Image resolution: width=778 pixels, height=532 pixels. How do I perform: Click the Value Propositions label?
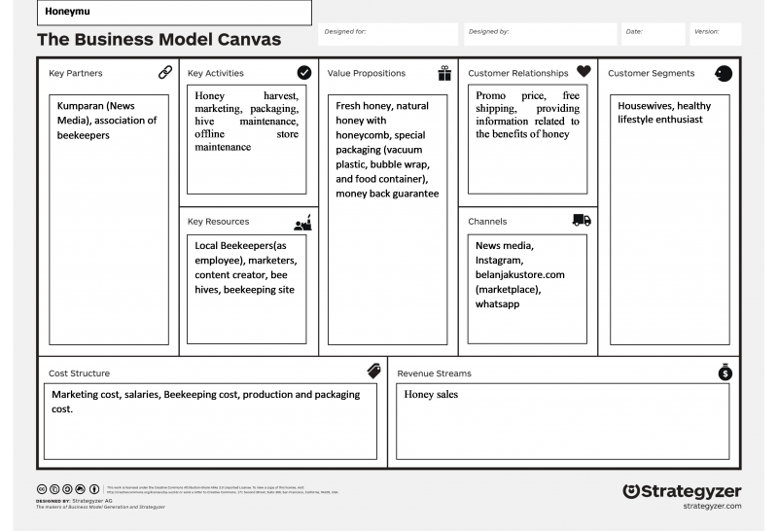coord(367,74)
